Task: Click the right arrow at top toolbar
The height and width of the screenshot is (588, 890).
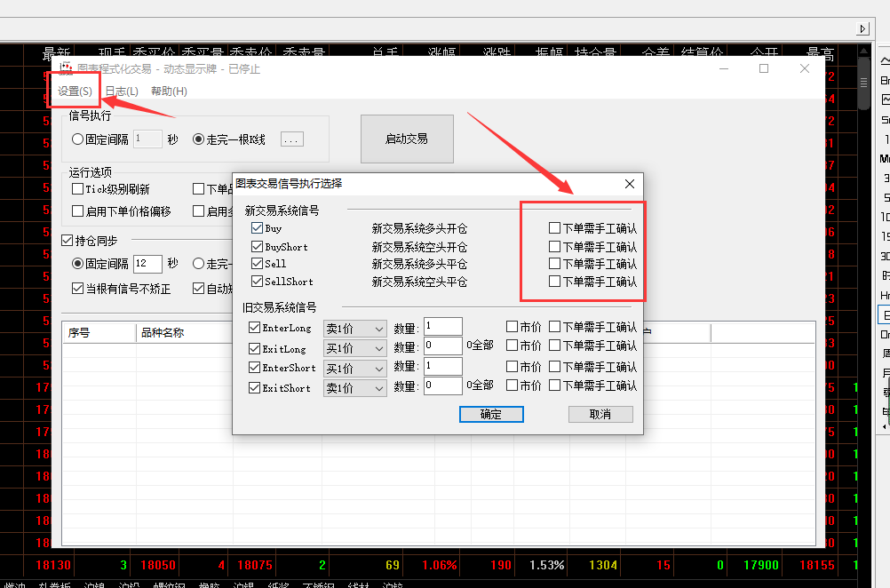Action: click(862, 29)
